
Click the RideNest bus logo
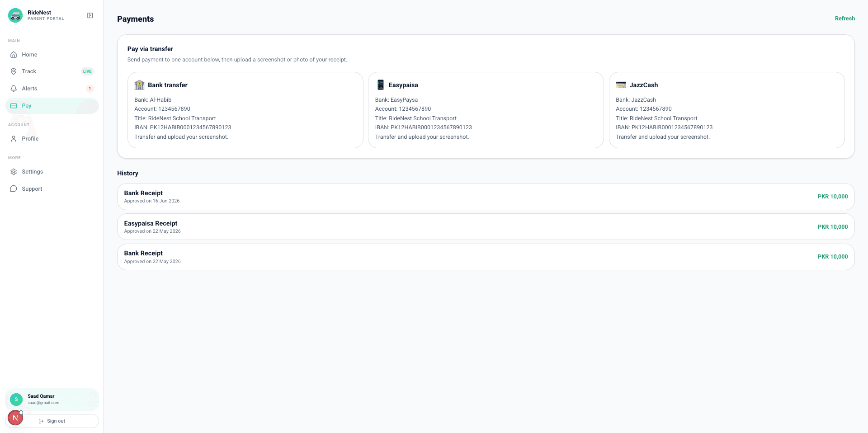coord(15,15)
